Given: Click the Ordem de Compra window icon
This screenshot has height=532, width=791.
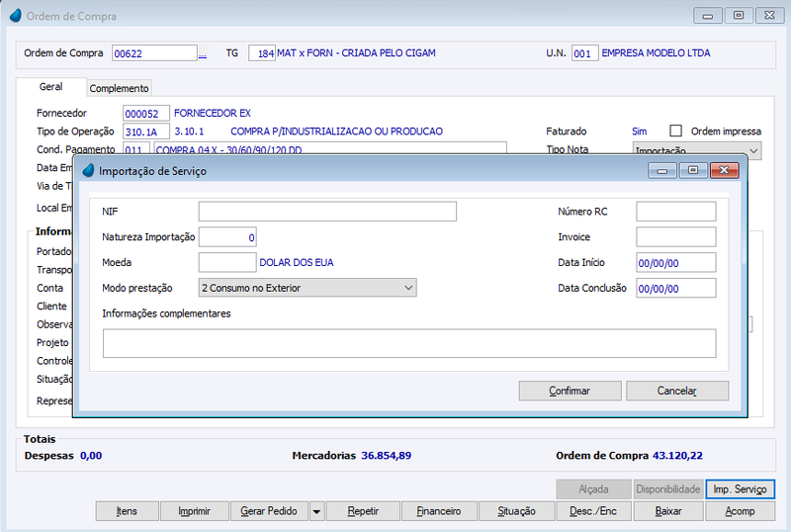Looking at the screenshot, I should [16, 16].
